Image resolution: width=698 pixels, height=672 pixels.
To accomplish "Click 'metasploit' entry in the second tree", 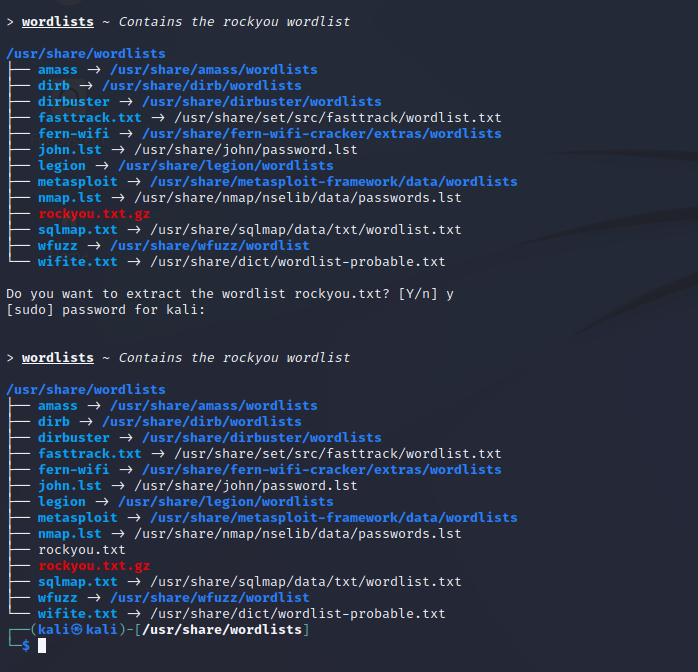I will click(77, 518).
